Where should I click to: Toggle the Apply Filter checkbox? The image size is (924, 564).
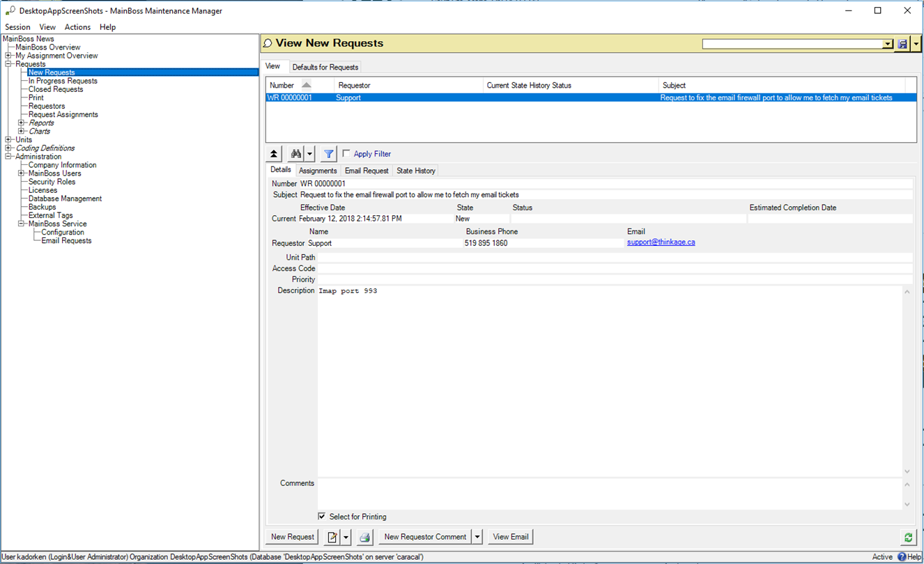346,154
